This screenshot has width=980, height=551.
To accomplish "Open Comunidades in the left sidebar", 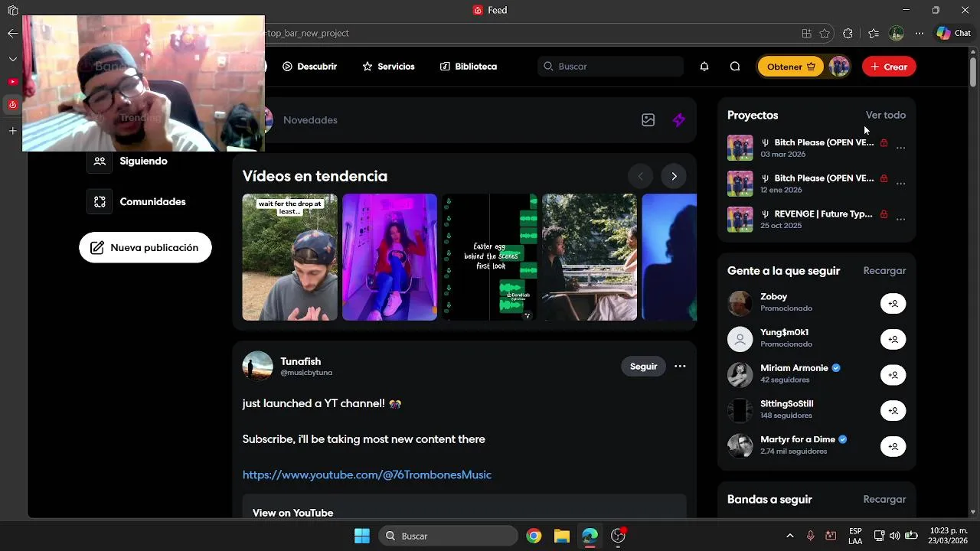I will [136, 202].
